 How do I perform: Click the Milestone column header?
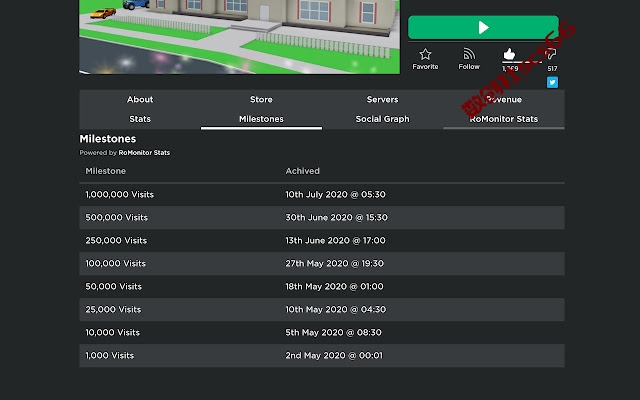click(x=106, y=171)
